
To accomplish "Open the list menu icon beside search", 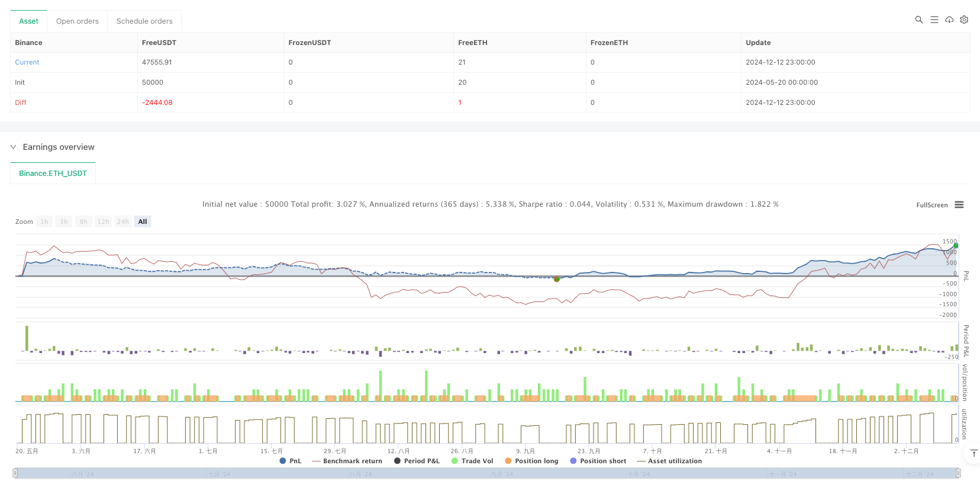I will tap(934, 20).
